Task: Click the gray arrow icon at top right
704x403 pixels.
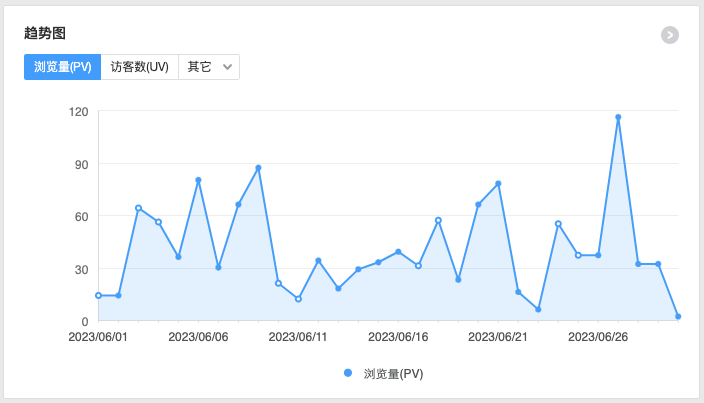Action: (x=670, y=35)
